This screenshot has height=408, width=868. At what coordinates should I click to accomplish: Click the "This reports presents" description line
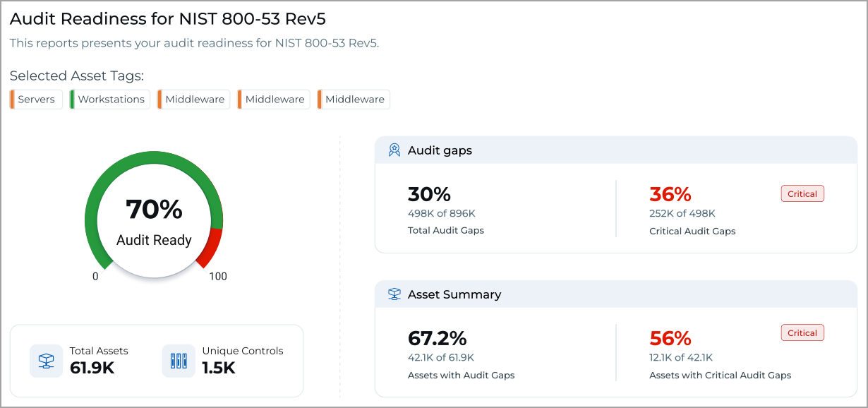[x=195, y=43]
